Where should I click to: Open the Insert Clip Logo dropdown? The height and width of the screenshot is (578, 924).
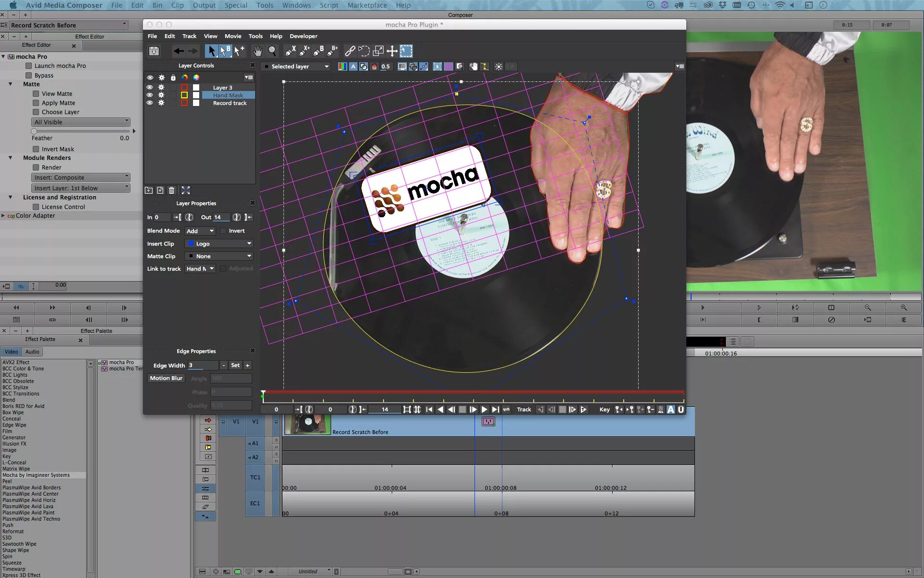219,244
